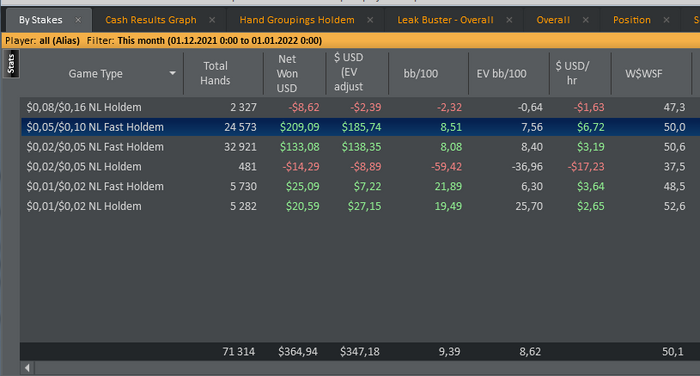Click the horizontal scrollbar left arrow
The width and height of the screenshot is (700, 376).
click(27, 368)
